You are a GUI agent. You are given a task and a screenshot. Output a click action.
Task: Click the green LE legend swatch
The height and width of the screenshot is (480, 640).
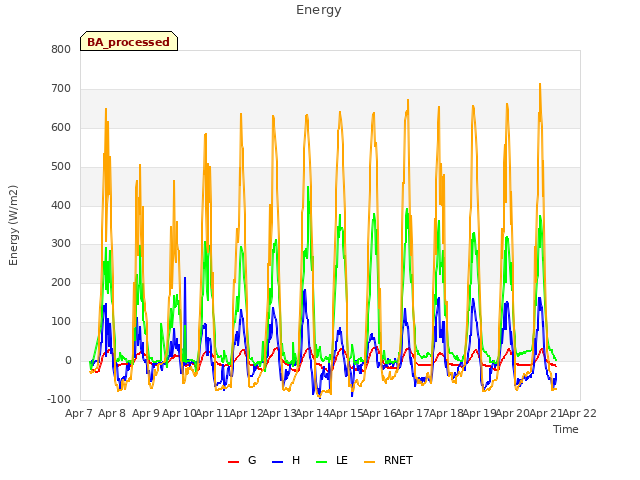coord(322,461)
